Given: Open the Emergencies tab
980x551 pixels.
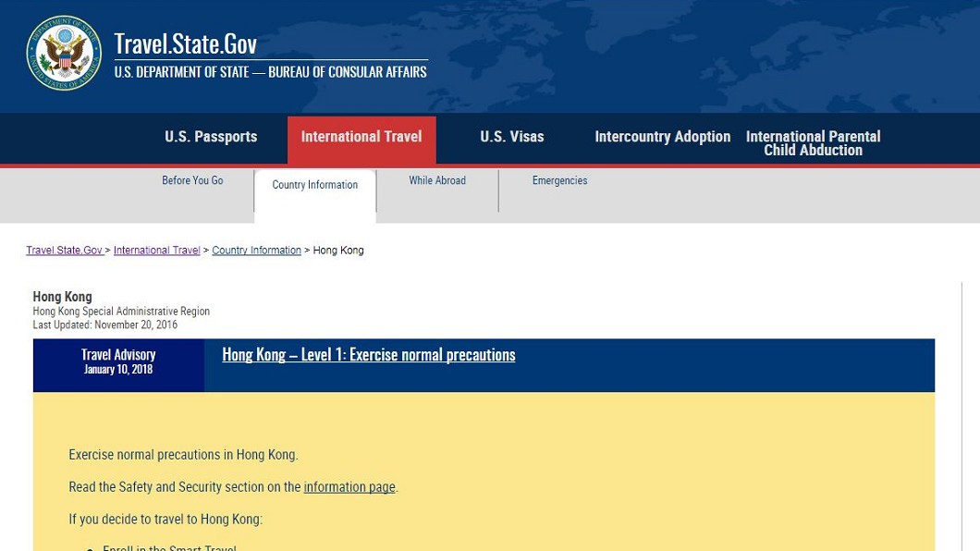Looking at the screenshot, I should [560, 180].
